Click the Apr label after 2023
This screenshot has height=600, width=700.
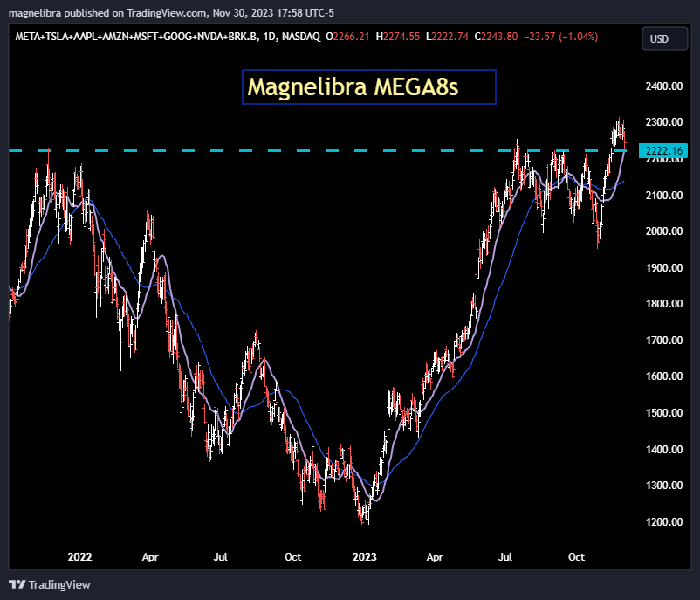pyautogui.click(x=435, y=557)
